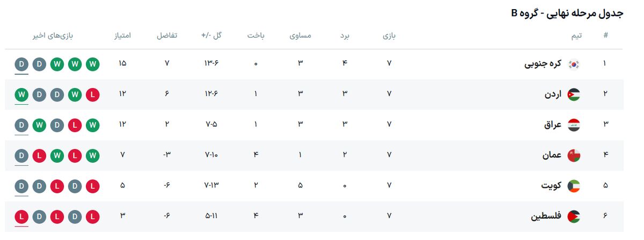The image size is (644, 240).
Task: Click the Jordan flag icon
Action: tap(574, 94)
